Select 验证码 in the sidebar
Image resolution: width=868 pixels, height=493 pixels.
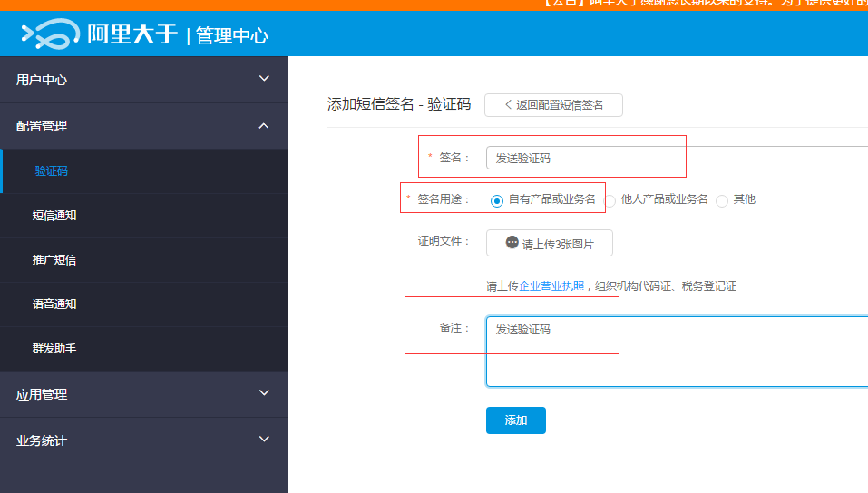[143, 171]
